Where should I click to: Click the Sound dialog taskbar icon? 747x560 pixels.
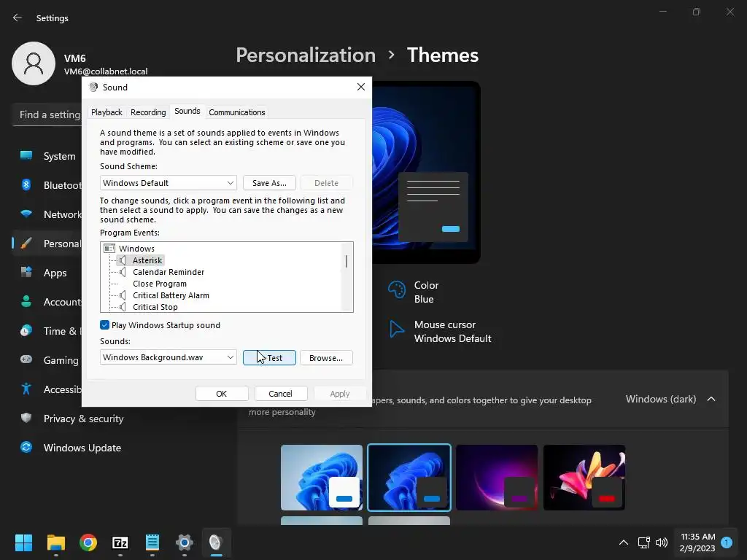point(216,542)
